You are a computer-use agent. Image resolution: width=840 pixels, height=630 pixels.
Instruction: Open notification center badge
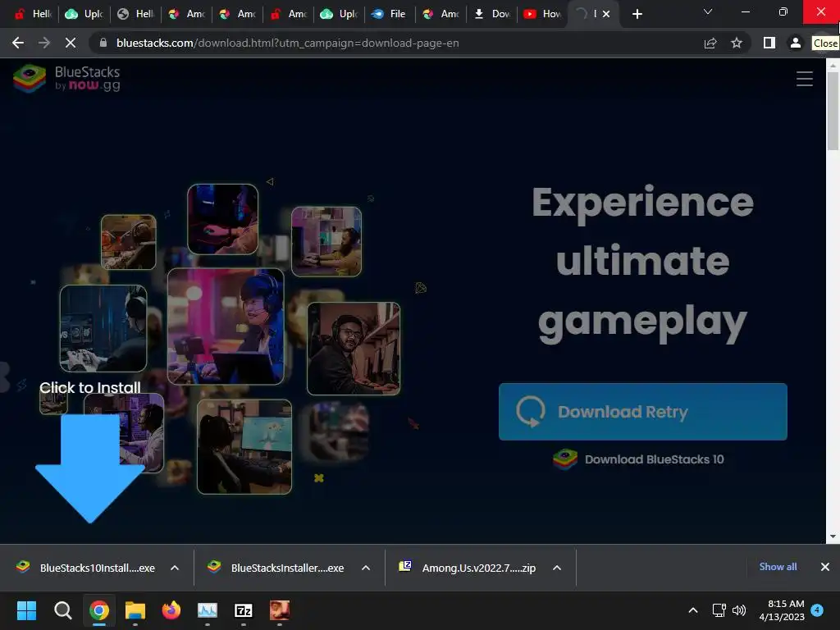[817, 609]
